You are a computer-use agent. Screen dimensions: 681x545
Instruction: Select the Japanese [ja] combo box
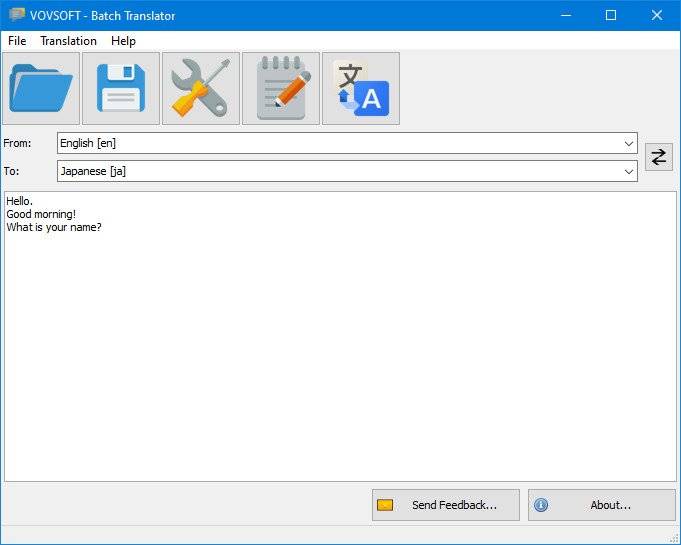point(347,171)
